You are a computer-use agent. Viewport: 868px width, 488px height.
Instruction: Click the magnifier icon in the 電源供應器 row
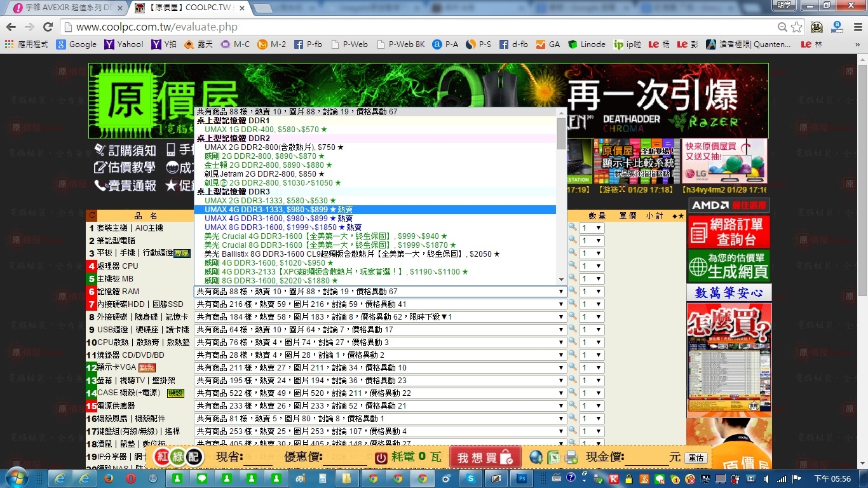tap(572, 405)
